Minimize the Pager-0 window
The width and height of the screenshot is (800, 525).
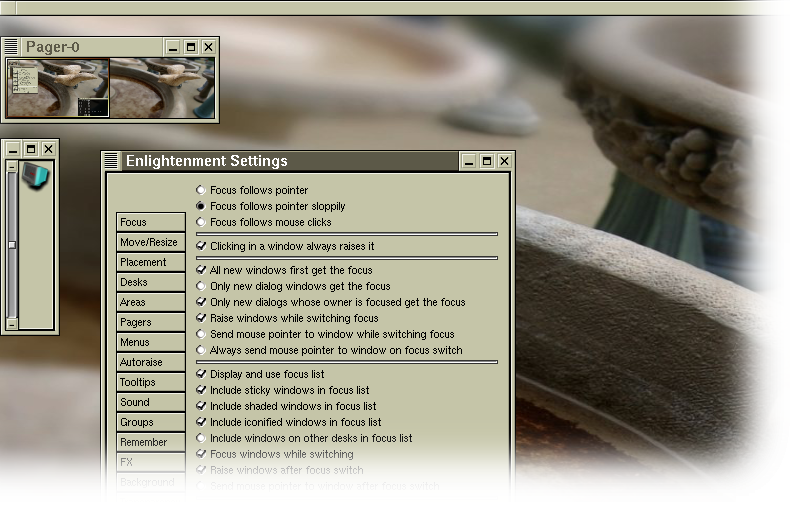point(173,47)
